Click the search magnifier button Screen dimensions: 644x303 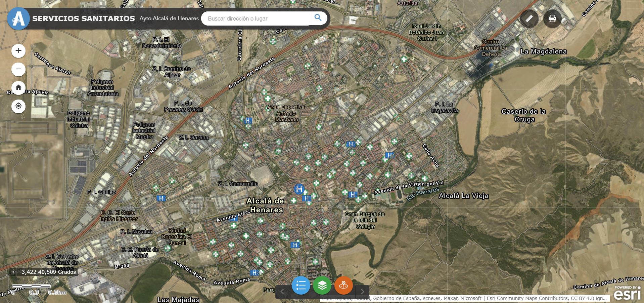coord(318,18)
